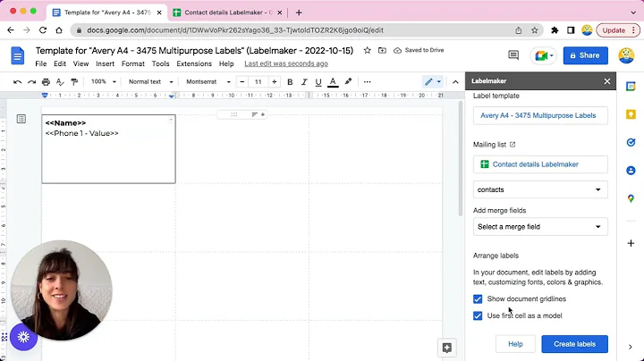Toggle underline formatting
The image size is (644, 361).
[x=318, y=82]
